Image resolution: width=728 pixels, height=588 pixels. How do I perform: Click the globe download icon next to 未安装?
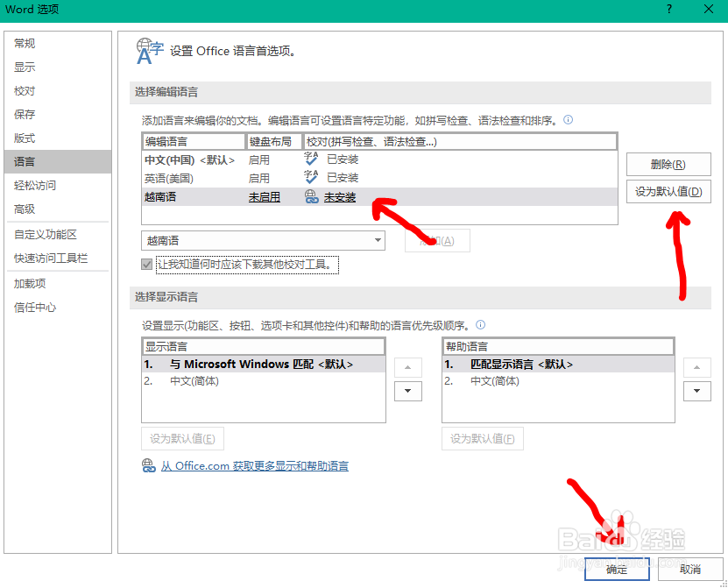312,197
